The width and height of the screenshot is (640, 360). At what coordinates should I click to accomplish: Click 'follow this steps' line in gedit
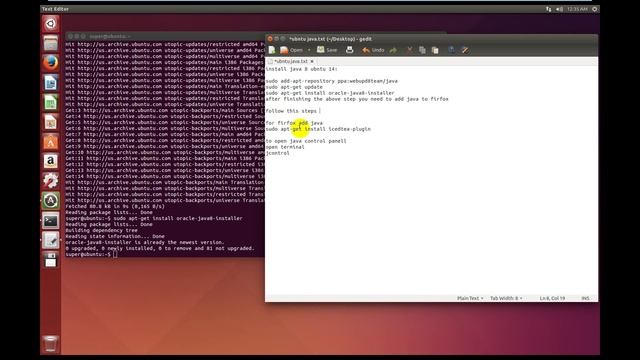[x=291, y=111]
